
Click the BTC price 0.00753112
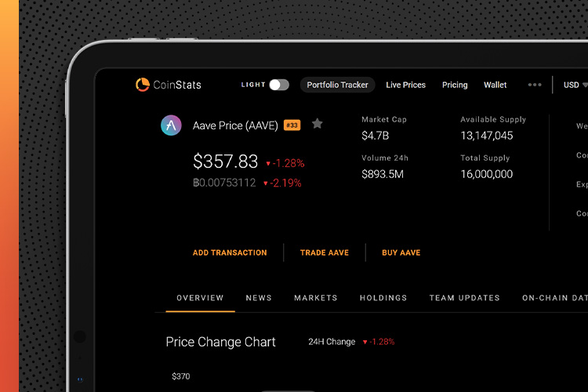pyautogui.click(x=224, y=183)
